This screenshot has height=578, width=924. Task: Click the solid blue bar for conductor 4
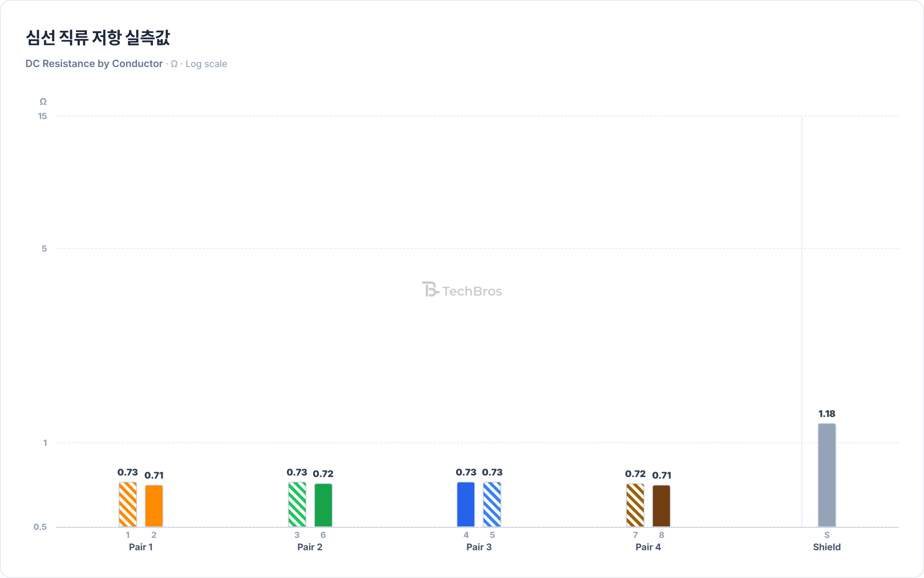pyautogui.click(x=466, y=504)
